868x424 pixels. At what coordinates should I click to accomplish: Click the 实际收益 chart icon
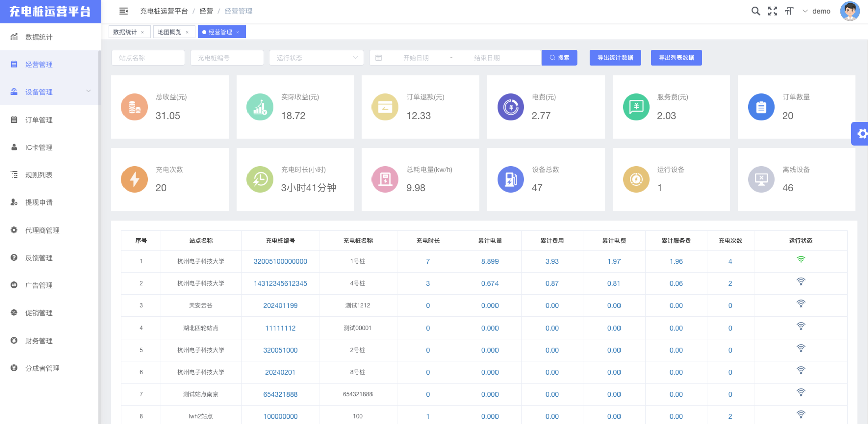(x=260, y=107)
